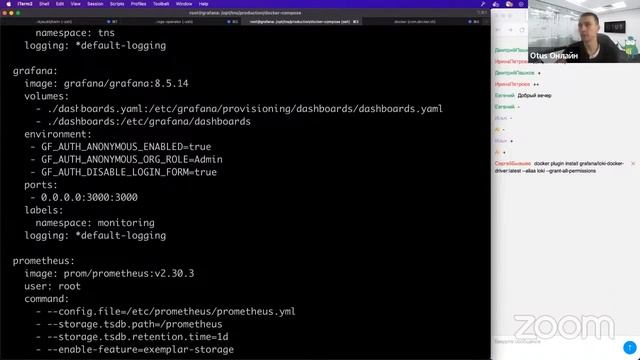
Task: Click the 'environment:' line
Action: pyautogui.click(x=58, y=134)
